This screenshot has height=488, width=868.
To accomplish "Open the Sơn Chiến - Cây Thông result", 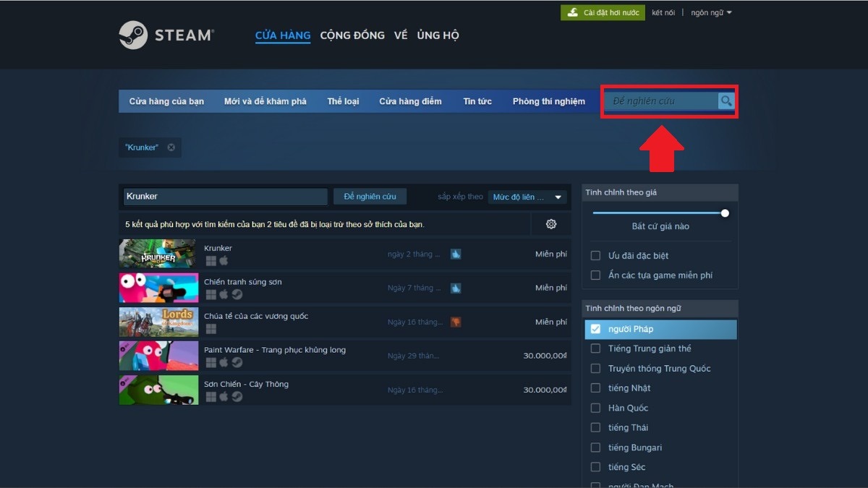I will [246, 384].
